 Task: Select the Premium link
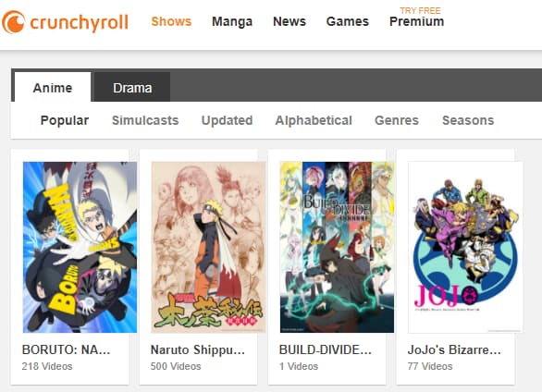pyautogui.click(x=416, y=21)
